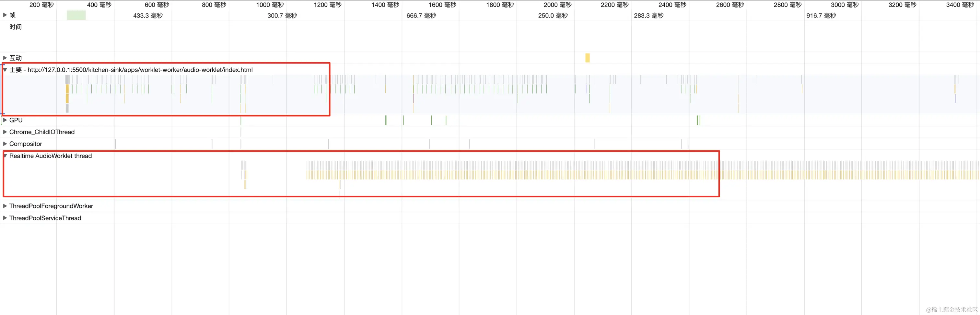This screenshot has width=980, height=315.
Task: Select the 283.3 毫秒 frame
Action: pos(649,16)
